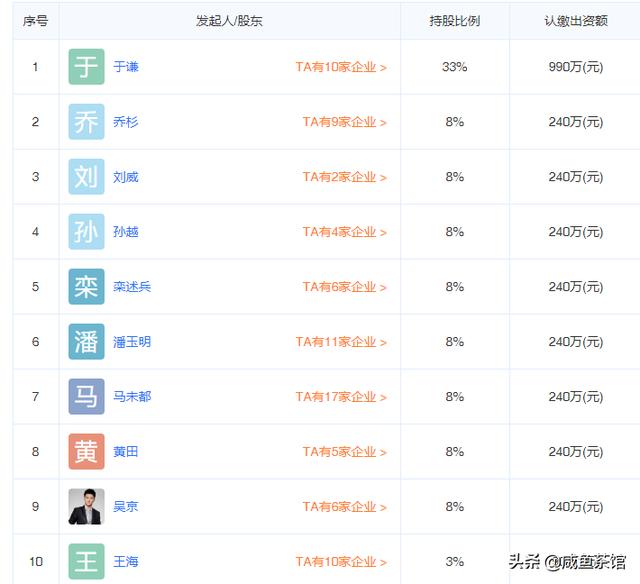Expand TA有17家企业 link
Viewport: 640px width, 584px height.
click(341, 397)
